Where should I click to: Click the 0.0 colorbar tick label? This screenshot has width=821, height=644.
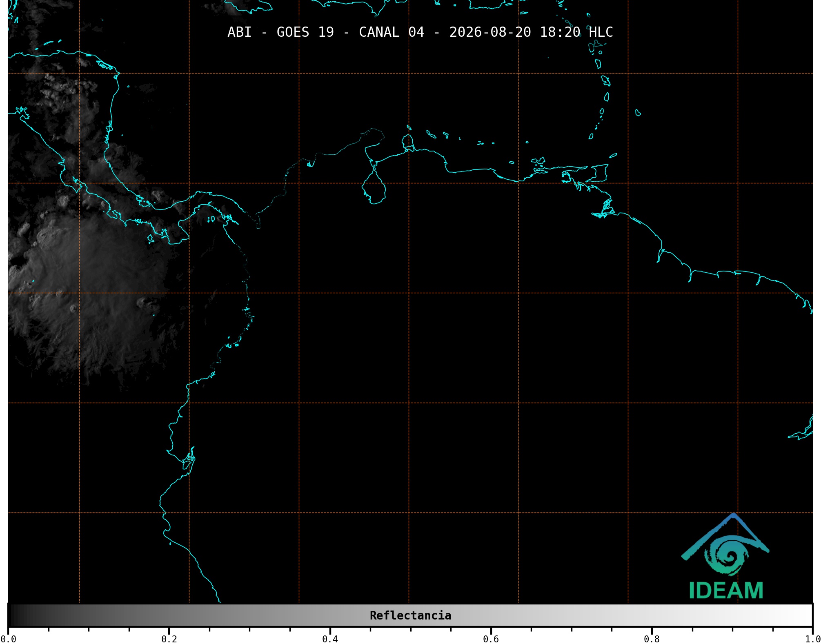(x=8, y=639)
